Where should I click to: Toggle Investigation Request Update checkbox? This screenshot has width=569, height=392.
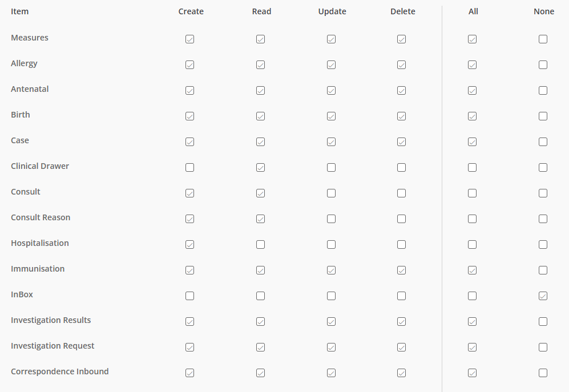(332, 347)
